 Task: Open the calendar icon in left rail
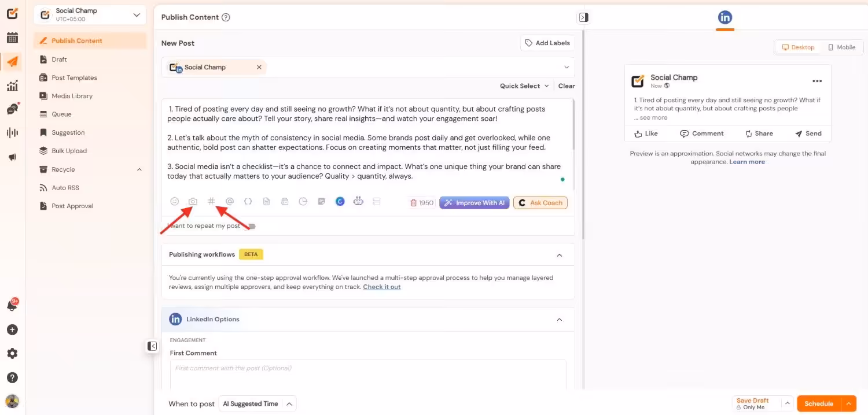click(12, 38)
